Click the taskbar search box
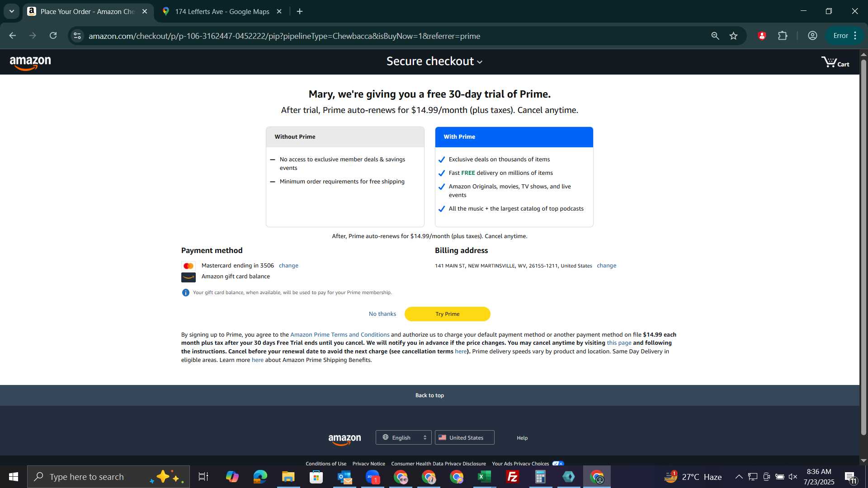 click(108, 477)
